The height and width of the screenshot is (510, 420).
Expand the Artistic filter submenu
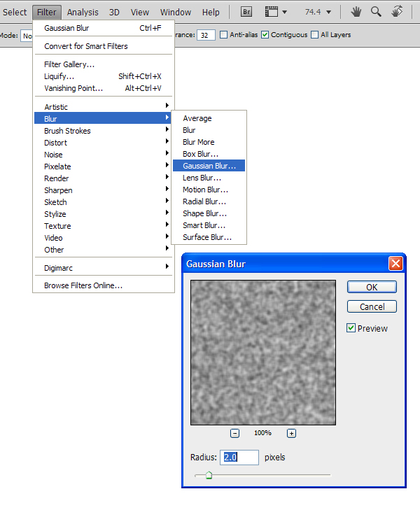(x=104, y=106)
